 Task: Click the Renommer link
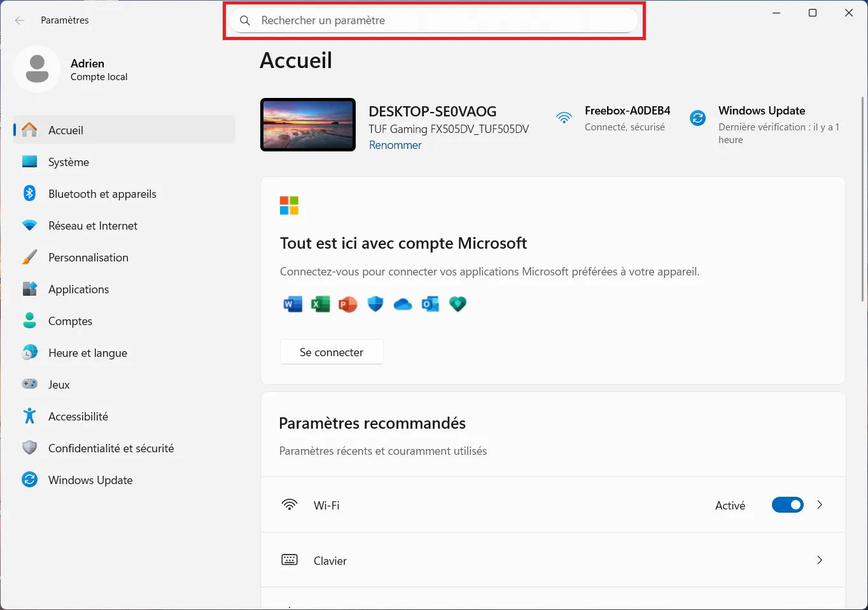point(395,144)
